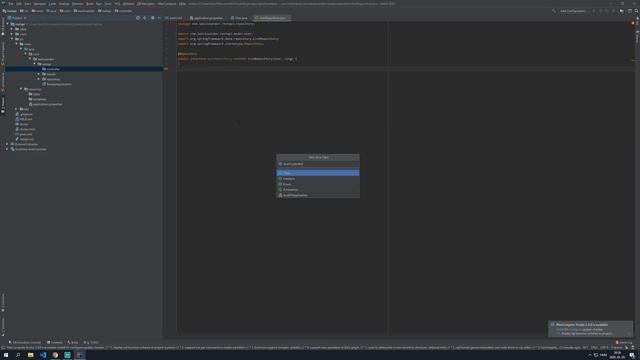The width and height of the screenshot is (640, 360).
Task: Open Visual Studio Code from the taskbar
Action: click(43, 355)
